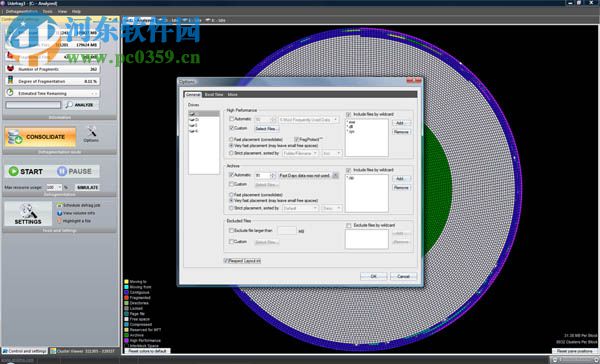Toggle Archive Include files by wildcard

coord(349,170)
